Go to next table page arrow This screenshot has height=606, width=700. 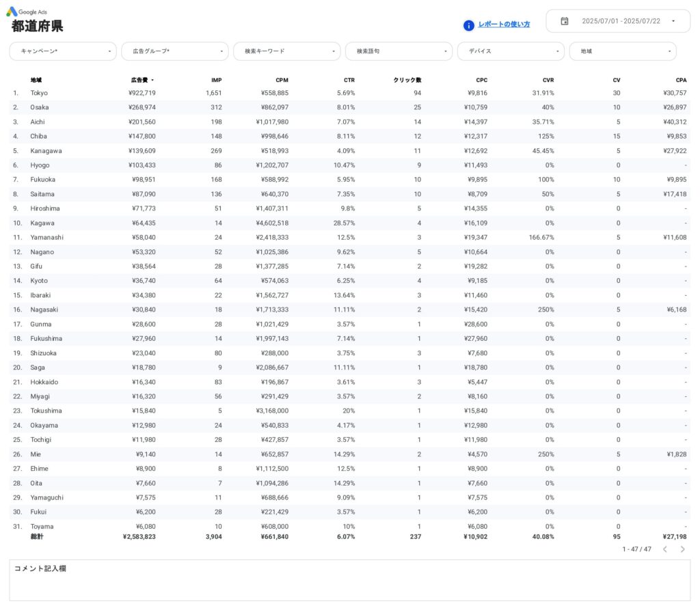(x=682, y=549)
